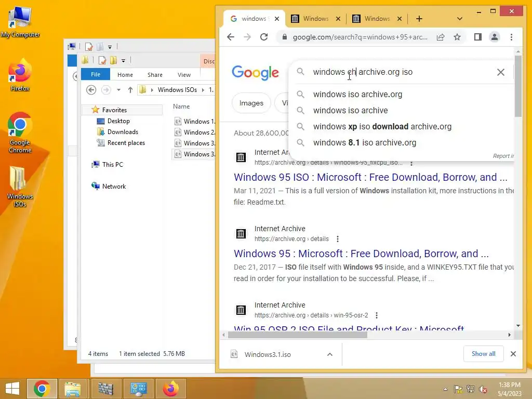Image resolution: width=532 pixels, height=399 pixels.
Task: Open Explorer quick access toolbar dropdown
Action: tap(123, 61)
